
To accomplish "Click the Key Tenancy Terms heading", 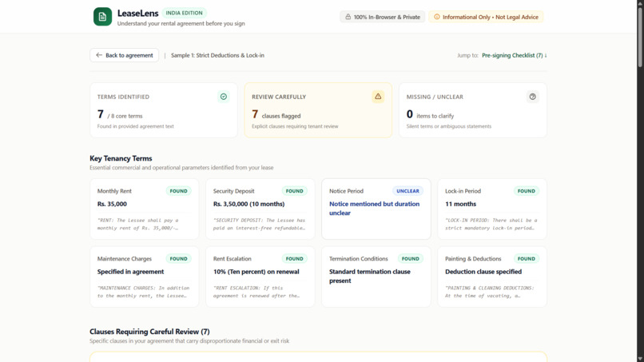I will [121, 158].
